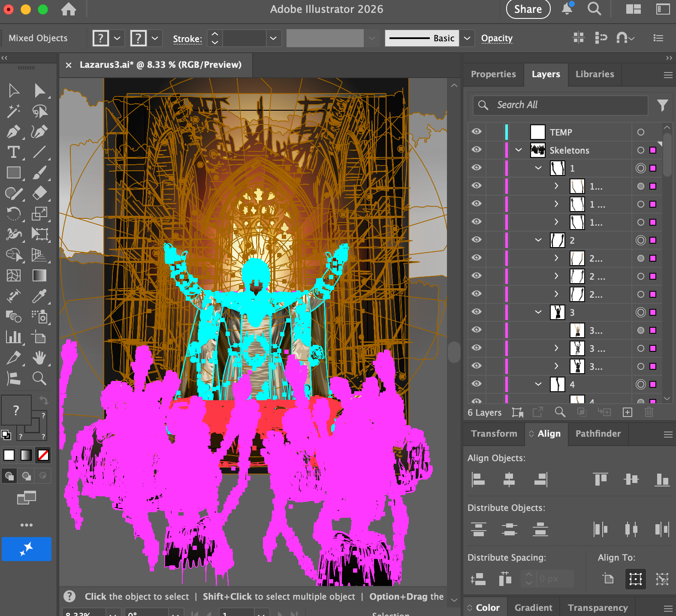Activate the Zoom tool

click(x=39, y=378)
